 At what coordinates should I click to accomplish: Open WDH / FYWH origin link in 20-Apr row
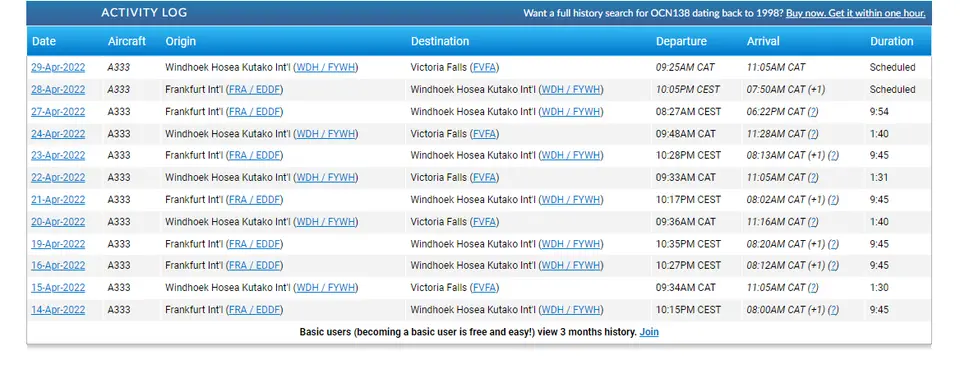[x=326, y=222]
